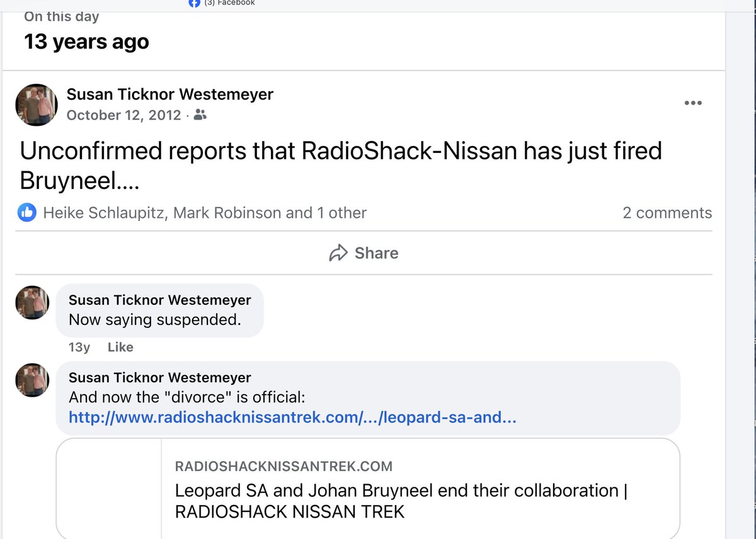Open the avatar beside 'Now saying suspended' comment
The width and height of the screenshot is (756, 539).
(x=32, y=302)
